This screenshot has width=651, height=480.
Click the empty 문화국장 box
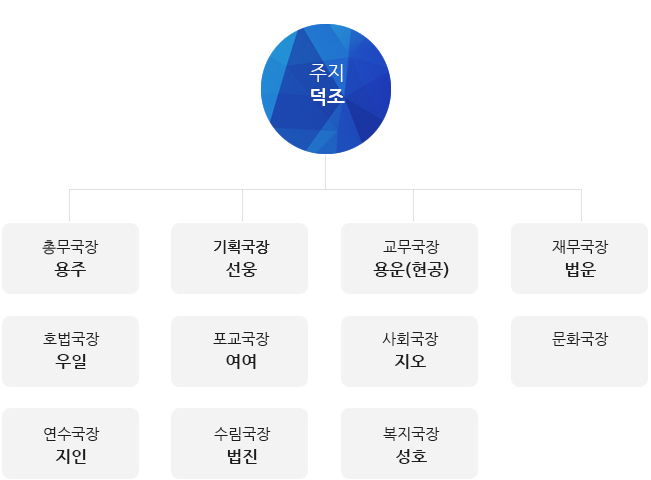coord(579,351)
